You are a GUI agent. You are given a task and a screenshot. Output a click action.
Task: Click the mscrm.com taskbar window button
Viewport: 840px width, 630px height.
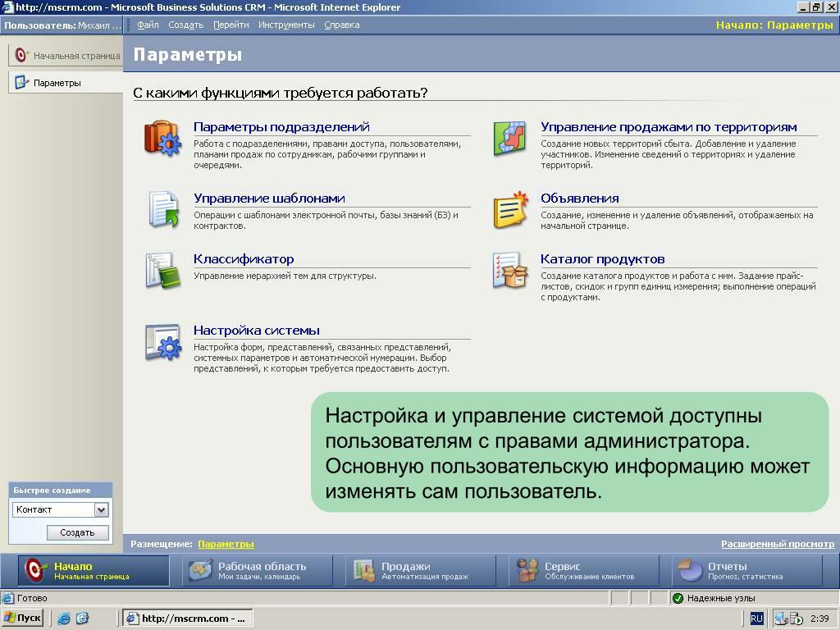[x=188, y=619]
